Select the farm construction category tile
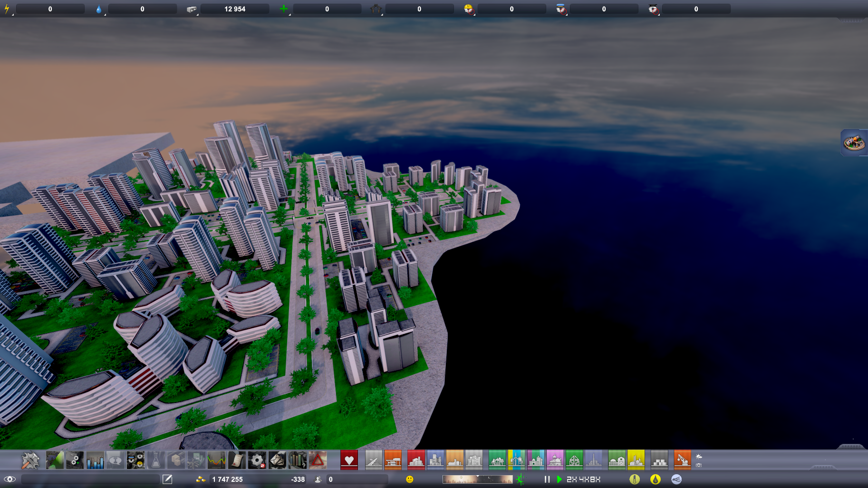The image size is (868, 488). point(616,460)
